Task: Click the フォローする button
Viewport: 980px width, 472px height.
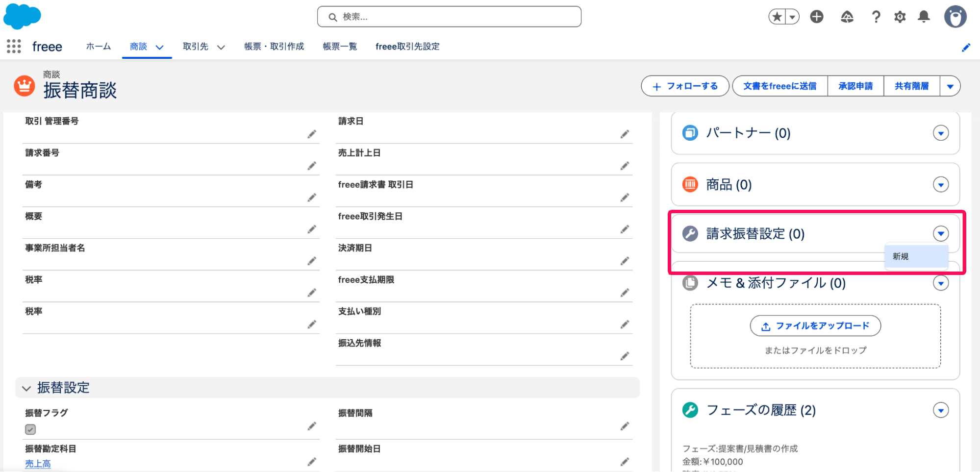Action: 685,86
